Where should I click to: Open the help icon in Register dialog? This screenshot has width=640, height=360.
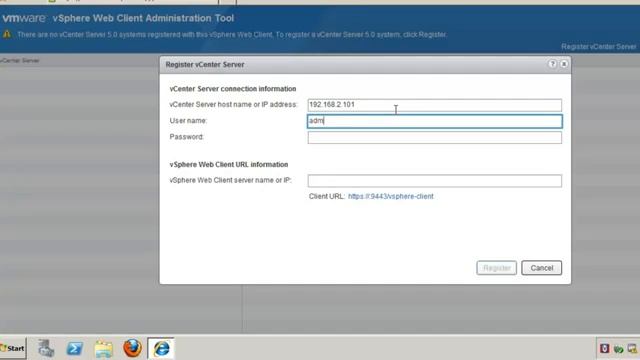(552, 64)
